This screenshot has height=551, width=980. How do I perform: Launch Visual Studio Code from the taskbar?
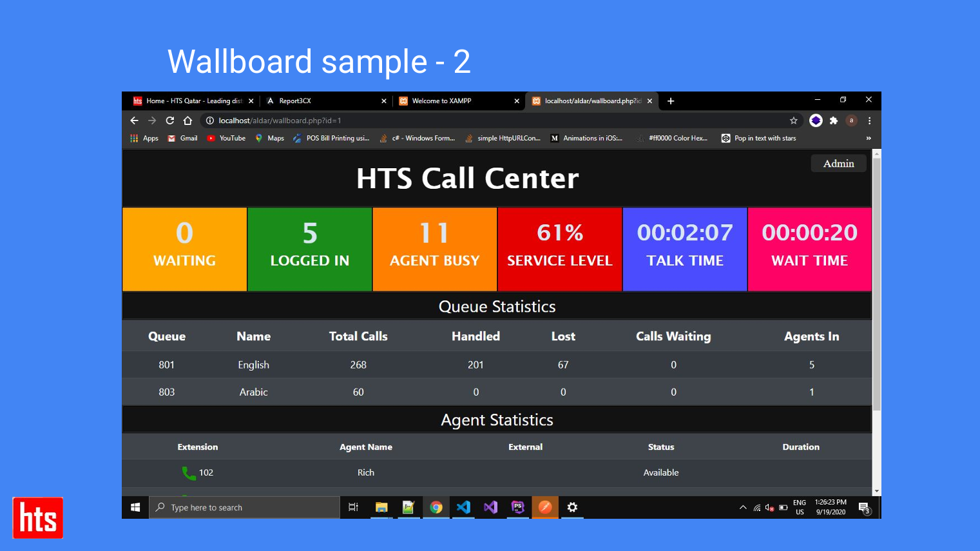click(x=463, y=507)
